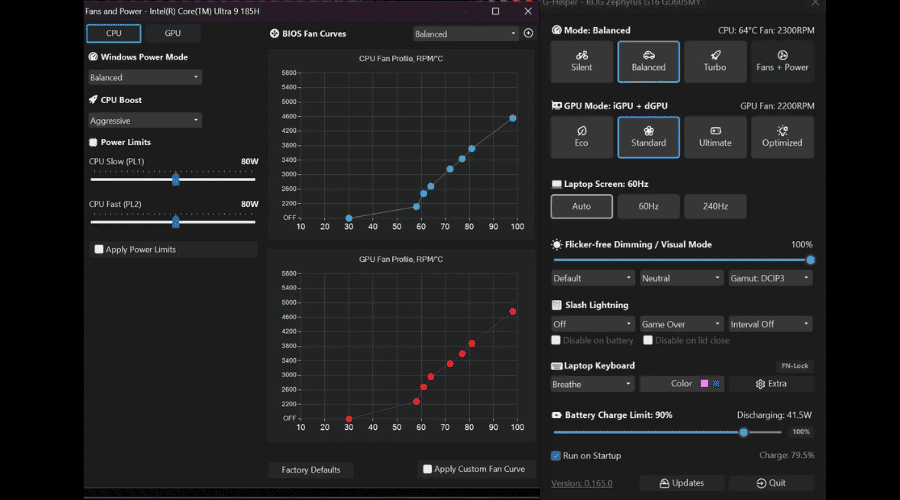This screenshot has height=500, width=900.
Task: Click the Factory Defaults button
Action: [311, 470]
